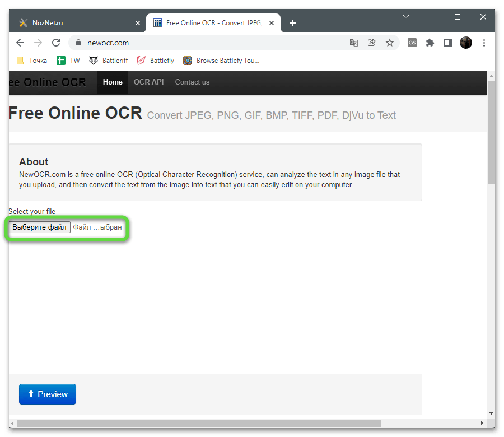Open the Chrome three-dot menu
Viewport: 504px width, 437px height.
(484, 43)
